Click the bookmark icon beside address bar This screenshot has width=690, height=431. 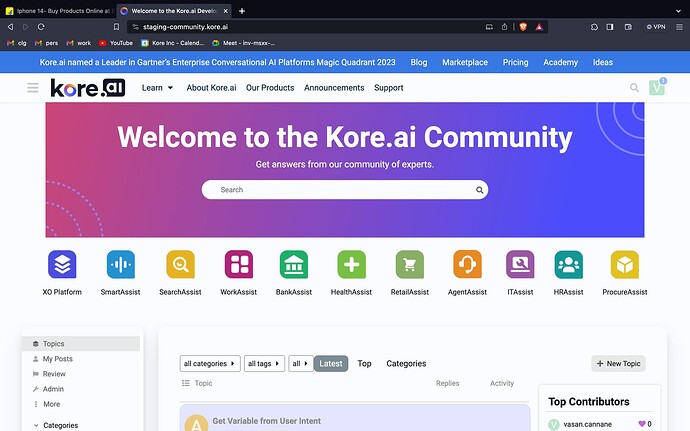click(116, 27)
